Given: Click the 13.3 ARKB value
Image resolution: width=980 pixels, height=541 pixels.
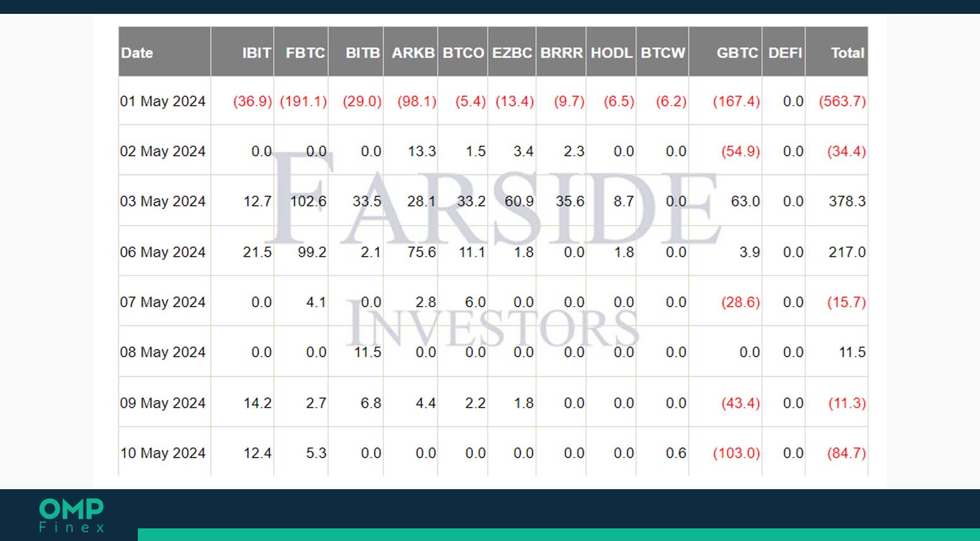Looking at the screenshot, I should pyautogui.click(x=422, y=151).
